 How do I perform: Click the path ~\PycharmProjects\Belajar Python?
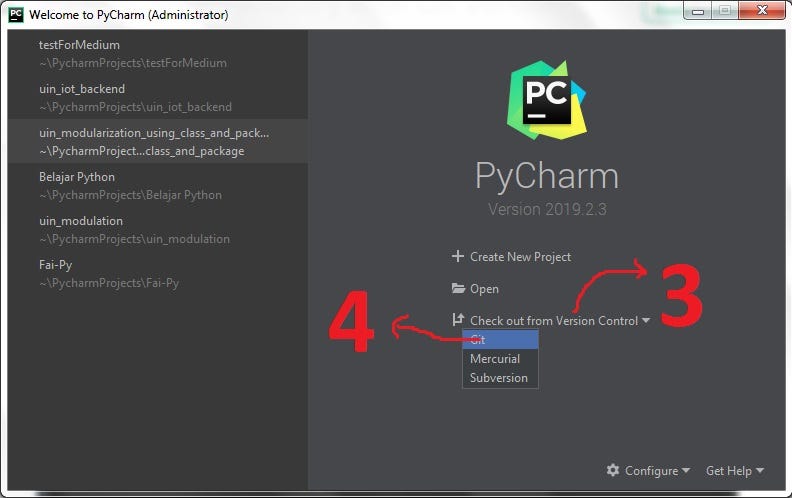tap(130, 195)
